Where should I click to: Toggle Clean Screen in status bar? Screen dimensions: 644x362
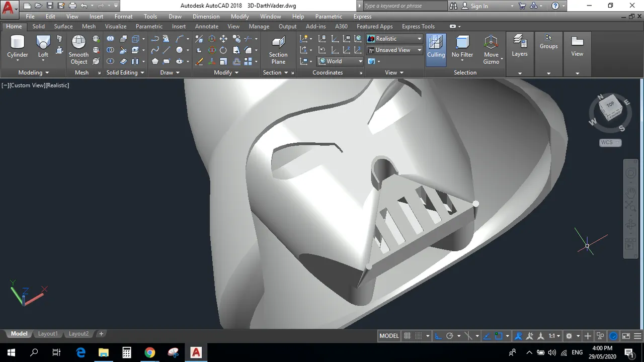tap(626, 336)
